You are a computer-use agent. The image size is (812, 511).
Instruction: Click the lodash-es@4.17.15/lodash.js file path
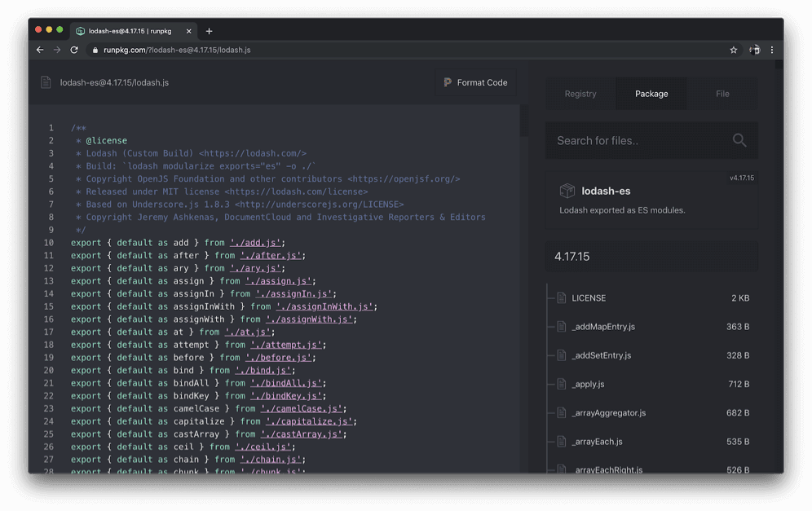click(x=114, y=82)
